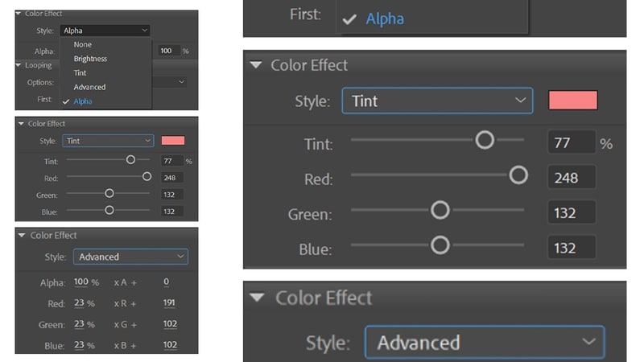Viewport: 644px width, 362px height.
Task: Click the Advanced Red offset value 191
Action: (170, 303)
